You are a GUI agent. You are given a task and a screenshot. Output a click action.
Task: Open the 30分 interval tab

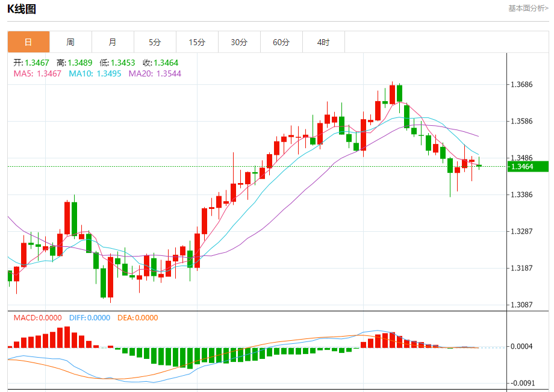239,42
